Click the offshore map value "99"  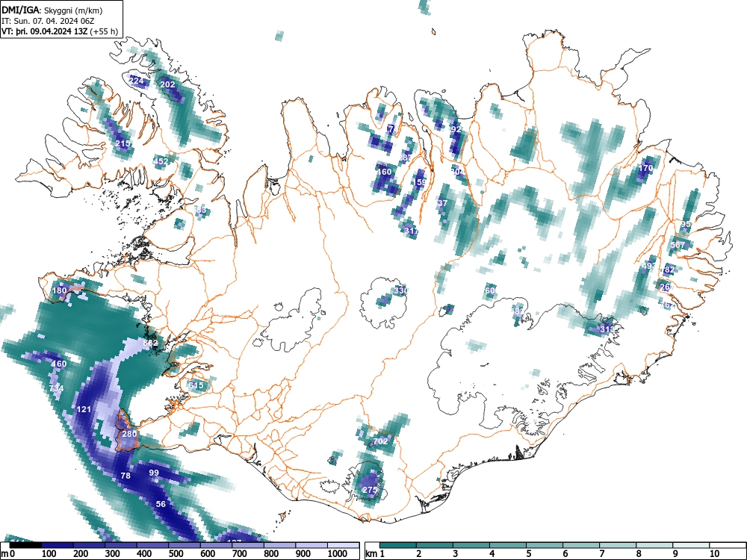pyautogui.click(x=153, y=473)
